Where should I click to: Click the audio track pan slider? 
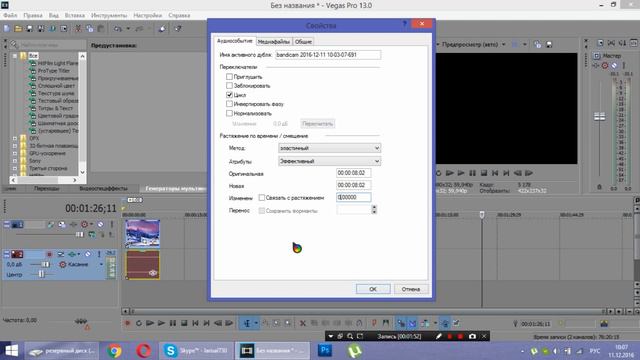41,274
